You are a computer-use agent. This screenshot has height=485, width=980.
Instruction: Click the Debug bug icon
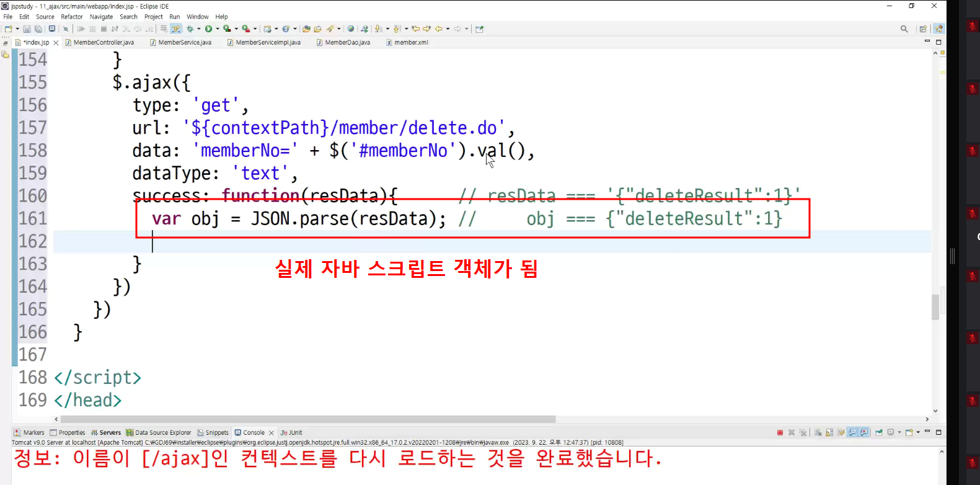190,29
